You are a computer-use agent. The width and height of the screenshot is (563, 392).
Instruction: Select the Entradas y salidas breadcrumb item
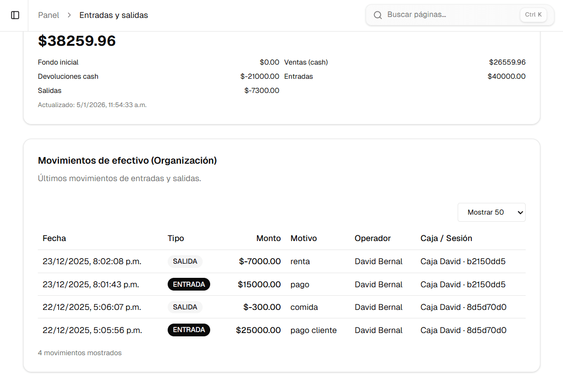point(113,15)
